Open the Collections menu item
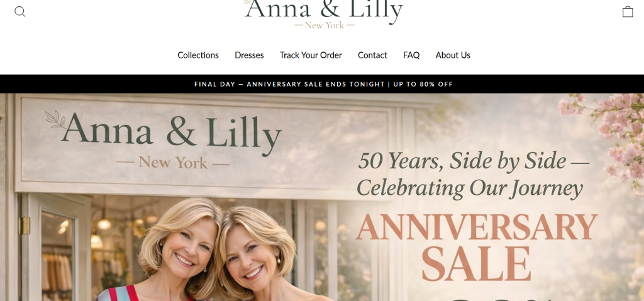This screenshot has height=301, width=644. (198, 55)
